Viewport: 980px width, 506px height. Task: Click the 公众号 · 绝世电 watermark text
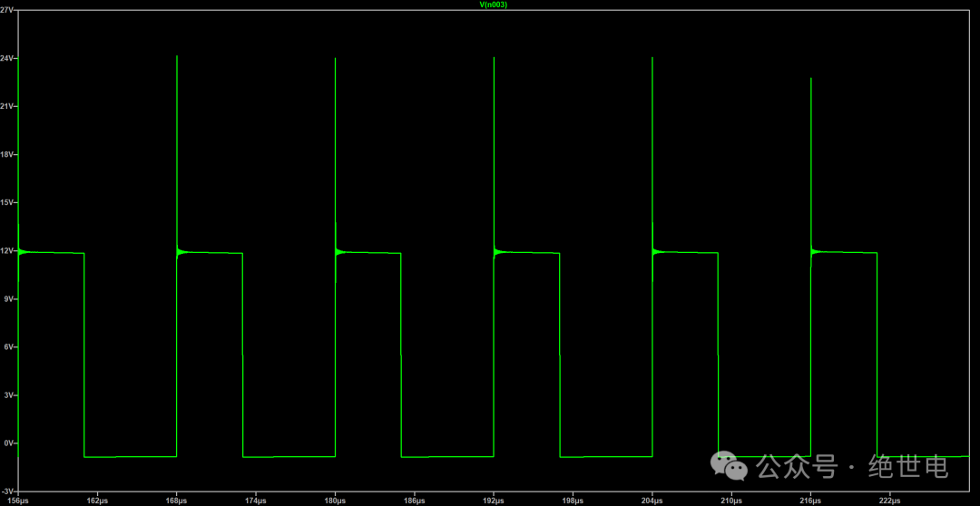point(853,467)
